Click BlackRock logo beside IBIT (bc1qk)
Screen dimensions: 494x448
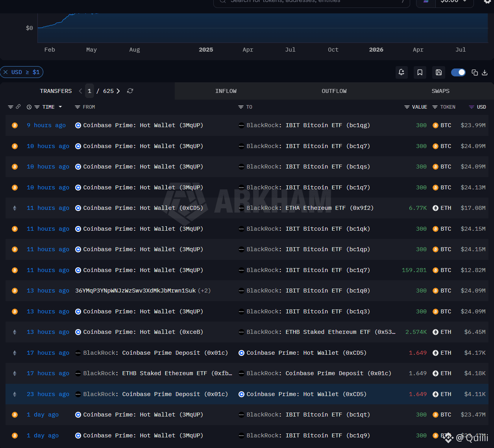241,229
